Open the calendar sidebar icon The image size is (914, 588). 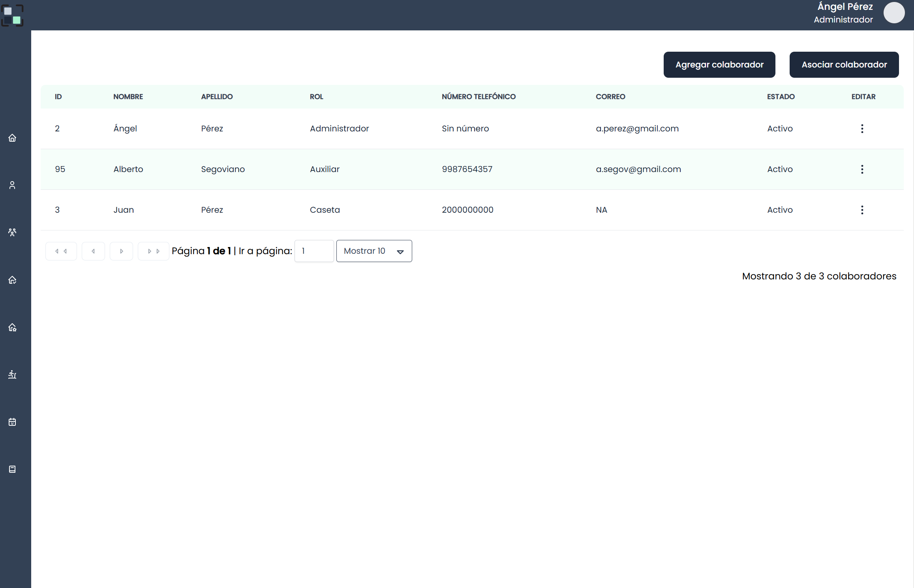click(x=12, y=422)
